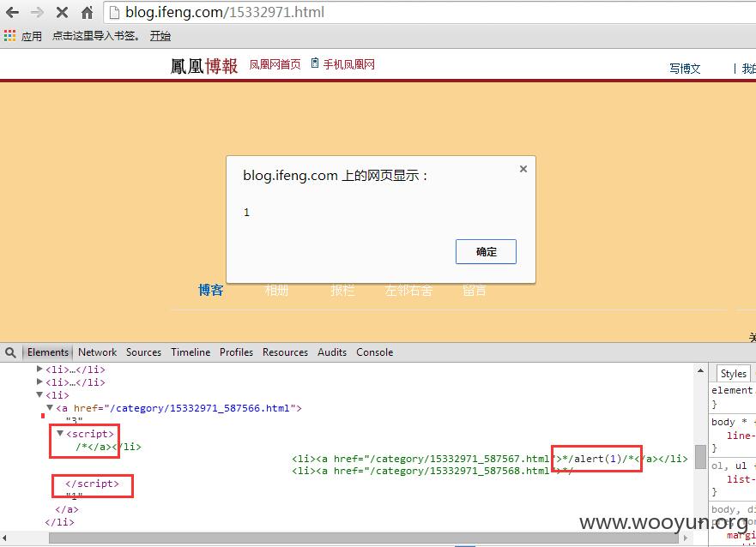This screenshot has height=547, width=756.
Task: Open the browser home page icon
Action: point(87,13)
